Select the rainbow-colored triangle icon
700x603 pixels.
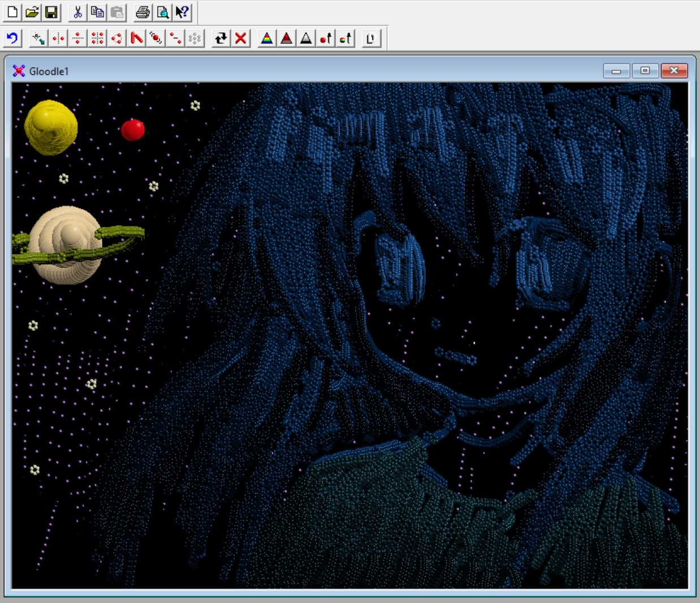[267, 39]
